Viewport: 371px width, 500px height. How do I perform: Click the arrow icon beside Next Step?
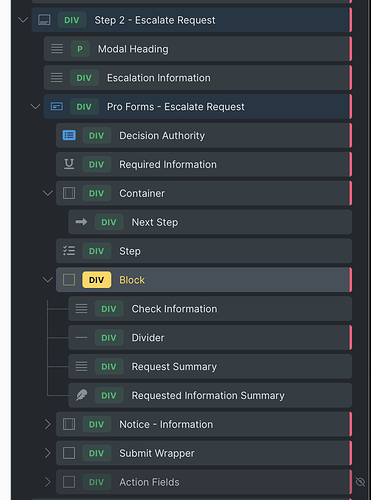pos(81,222)
